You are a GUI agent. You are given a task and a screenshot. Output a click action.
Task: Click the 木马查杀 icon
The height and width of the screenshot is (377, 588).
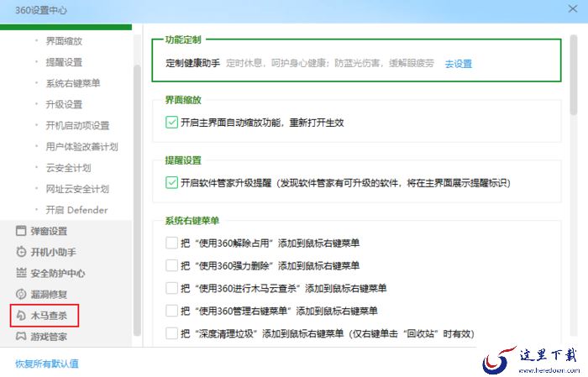(x=21, y=316)
